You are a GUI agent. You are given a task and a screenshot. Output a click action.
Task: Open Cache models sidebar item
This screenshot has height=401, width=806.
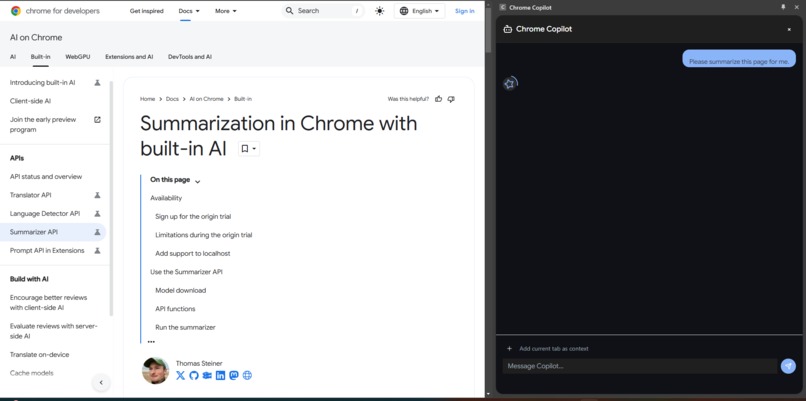pyautogui.click(x=31, y=373)
